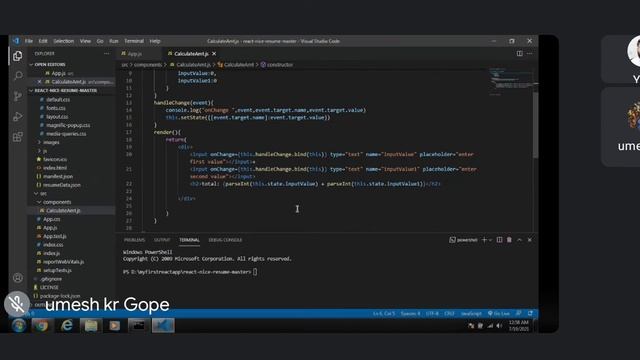Open the Selection menu
This screenshot has height=360, width=640.
(x=64, y=41)
